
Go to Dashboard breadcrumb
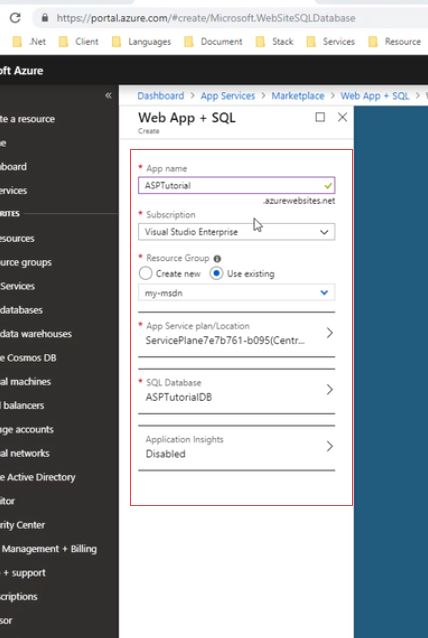(x=161, y=96)
